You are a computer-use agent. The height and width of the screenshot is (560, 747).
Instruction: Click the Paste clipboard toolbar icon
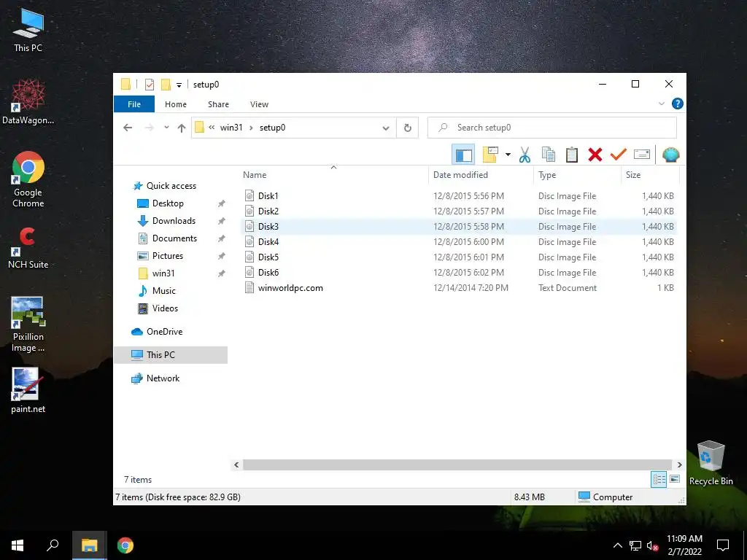click(x=572, y=155)
